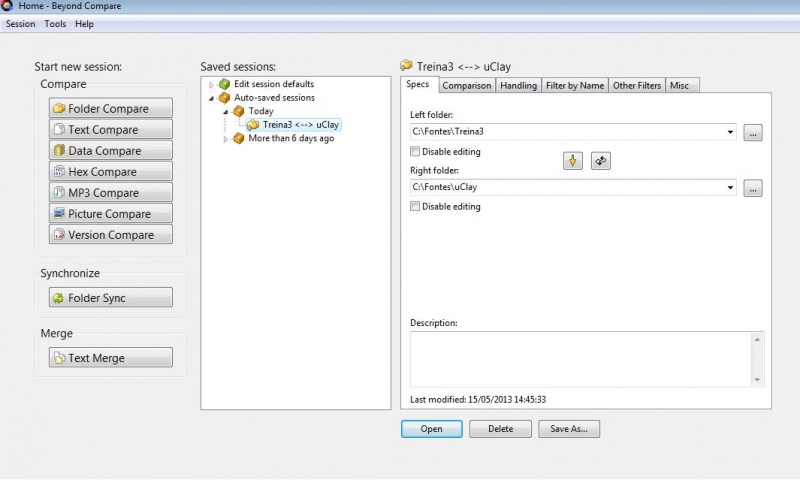Viewport: 800px width, 480px height.
Task: Start a Folder Sync session
Action: point(111,297)
